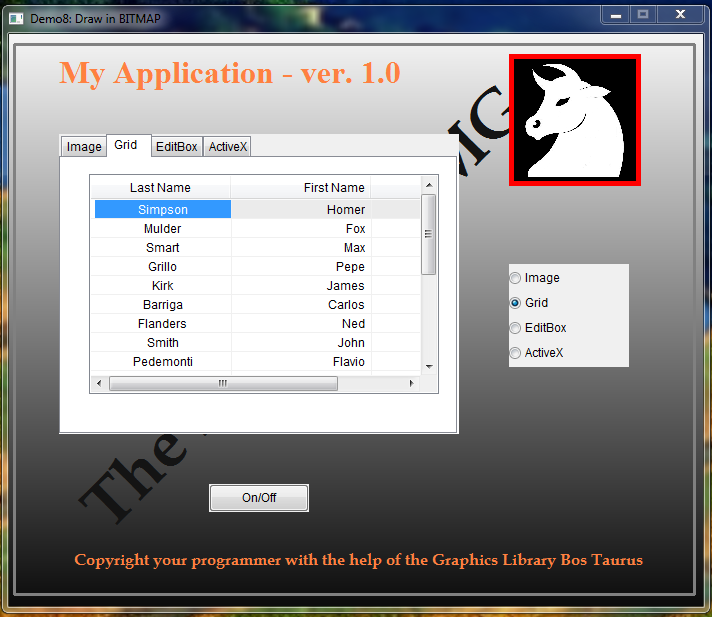Select the Image radio button
712x617 pixels.
pos(516,278)
